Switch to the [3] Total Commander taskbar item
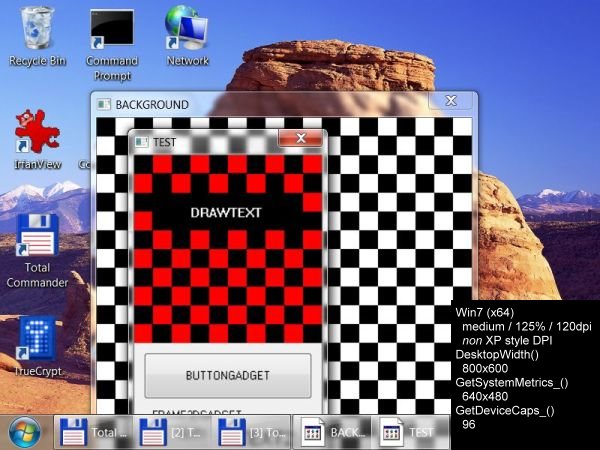 pos(251,432)
